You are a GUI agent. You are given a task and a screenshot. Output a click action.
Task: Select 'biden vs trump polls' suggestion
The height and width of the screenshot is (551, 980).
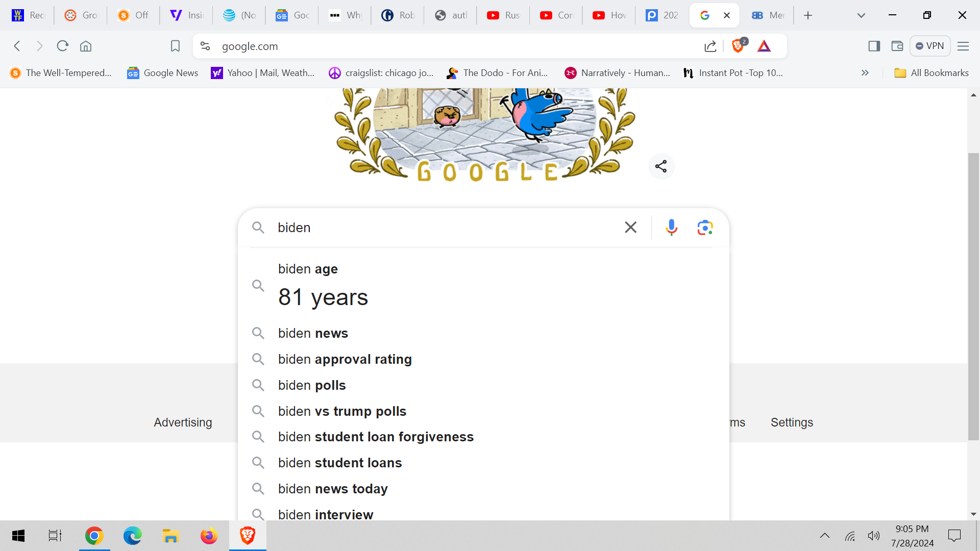click(x=483, y=411)
